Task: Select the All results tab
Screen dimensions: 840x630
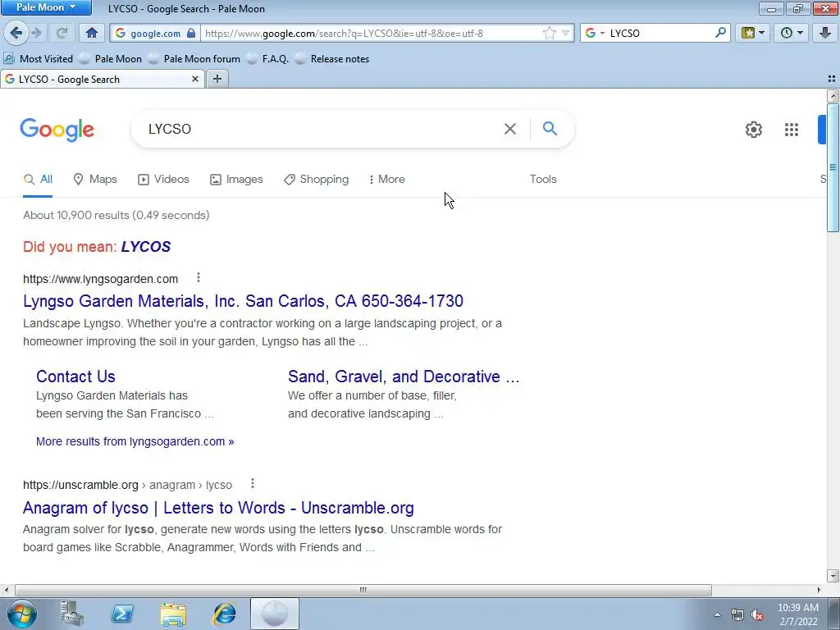Action: tap(38, 180)
